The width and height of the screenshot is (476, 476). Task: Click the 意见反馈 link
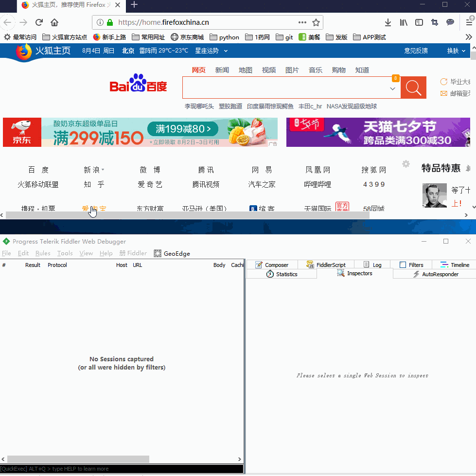416,51
